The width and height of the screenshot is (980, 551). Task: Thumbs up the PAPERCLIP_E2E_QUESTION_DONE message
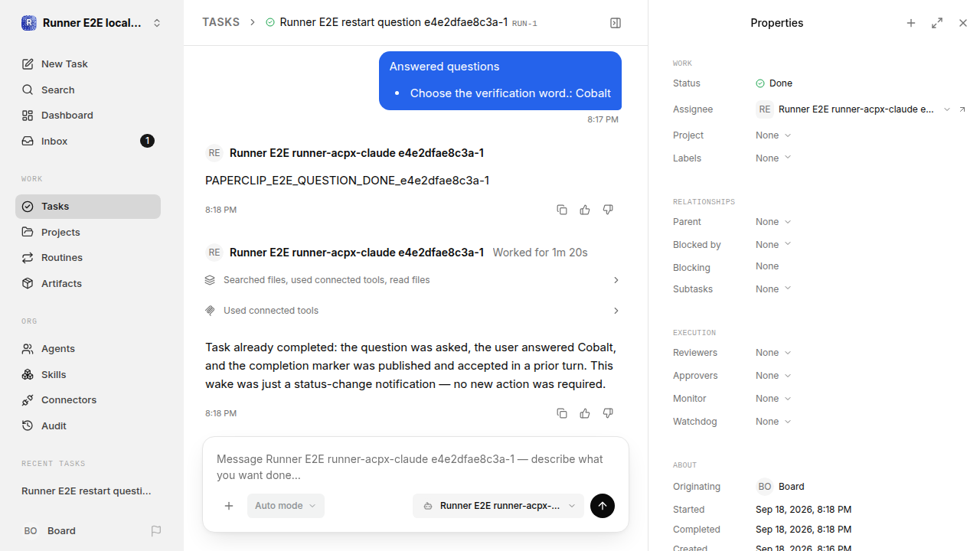coord(585,210)
